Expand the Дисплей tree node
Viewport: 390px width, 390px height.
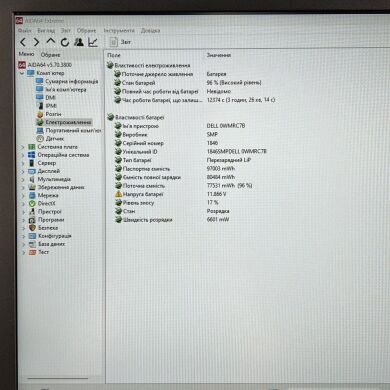[x=23, y=171]
